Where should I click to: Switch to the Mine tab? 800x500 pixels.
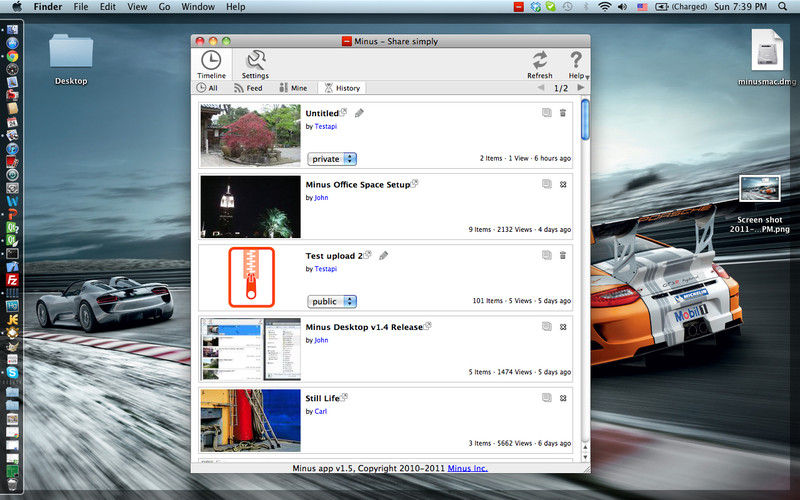click(x=293, y=88)
